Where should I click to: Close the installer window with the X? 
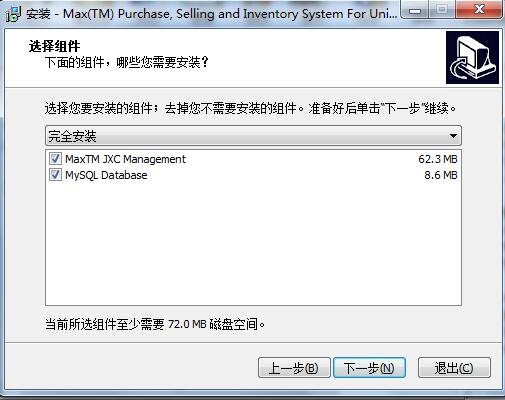479,10
